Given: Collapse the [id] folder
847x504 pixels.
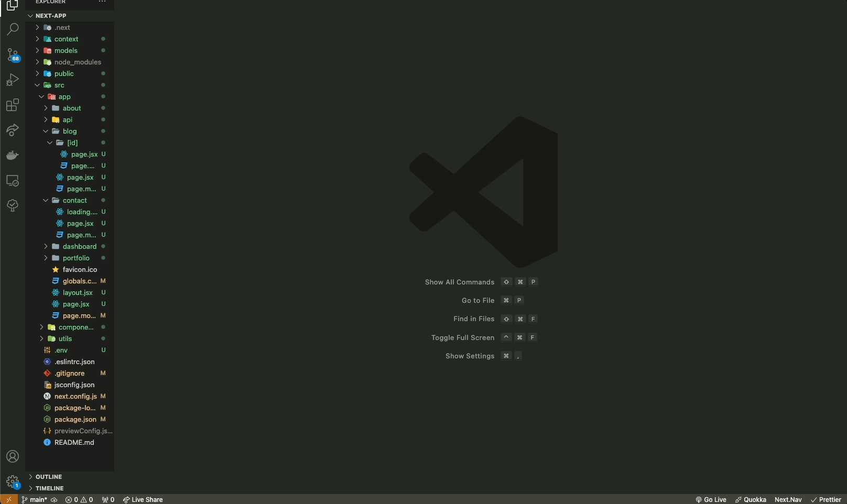Looking at the screenshot, I should (70, 143).
